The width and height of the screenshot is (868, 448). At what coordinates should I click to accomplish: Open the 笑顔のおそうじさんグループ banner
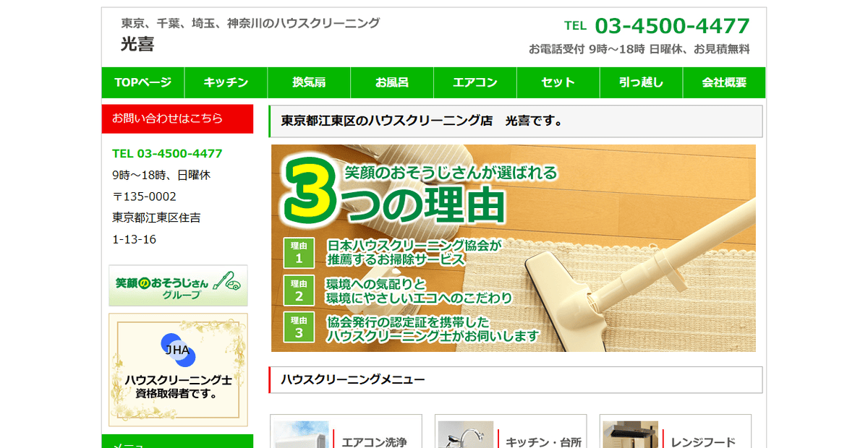178,285
